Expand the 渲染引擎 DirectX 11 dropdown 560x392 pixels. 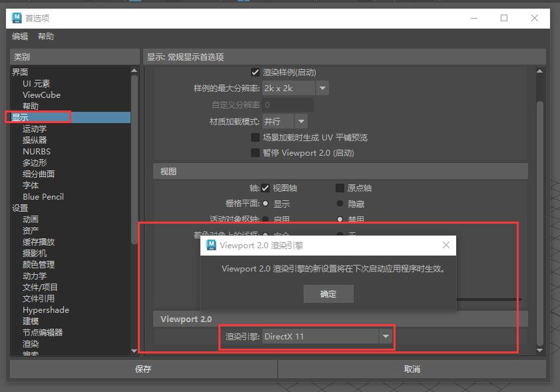click(x=386, y=337)
